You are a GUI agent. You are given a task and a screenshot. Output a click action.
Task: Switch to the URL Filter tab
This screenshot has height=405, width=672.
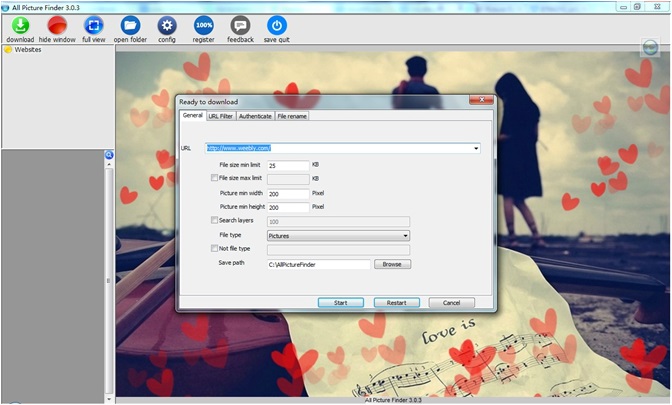point(220,116)
